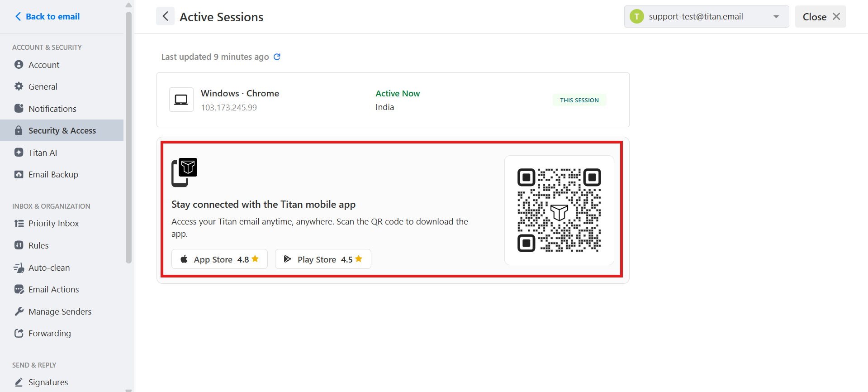Click Stay connected with the Titan mobile app heading
The width and height of the screenshot is (868, 392).
point(263,204)
